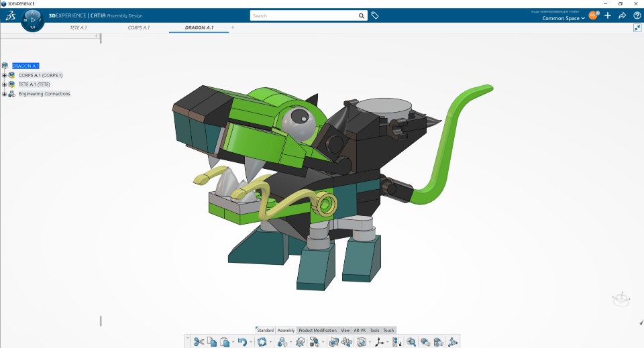The height and width of the screenshot is (348, 644).
Task: Click the boxed-cube icon left of the palette icon
Action: pos(301,342)
